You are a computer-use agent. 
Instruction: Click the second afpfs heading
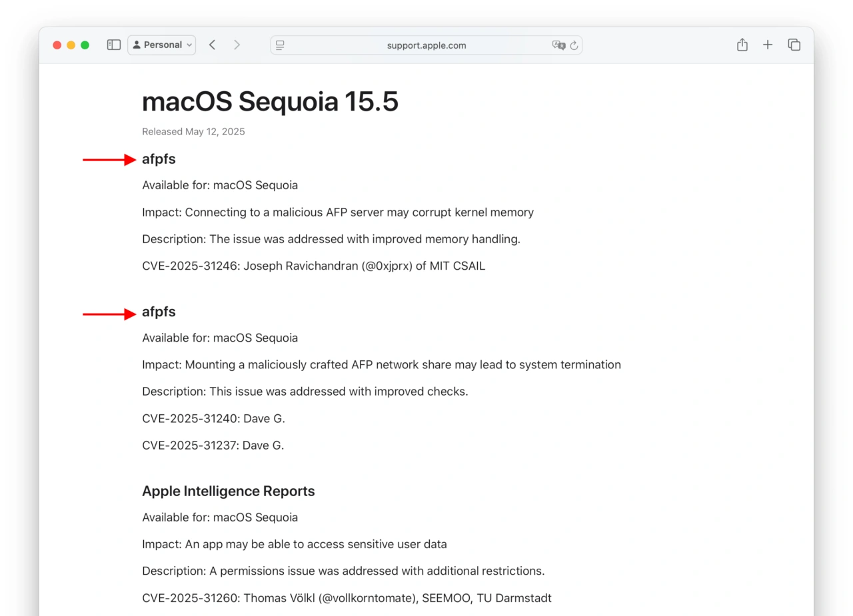[159, 312]
